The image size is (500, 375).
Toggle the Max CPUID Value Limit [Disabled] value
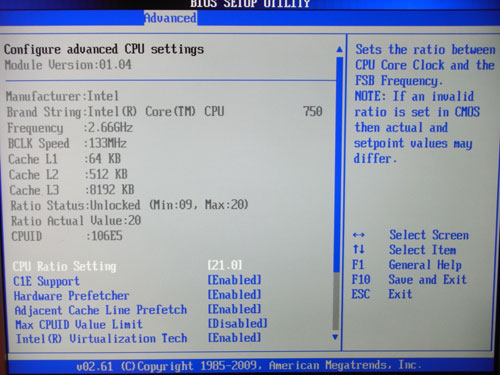click(x=238, y=323)
